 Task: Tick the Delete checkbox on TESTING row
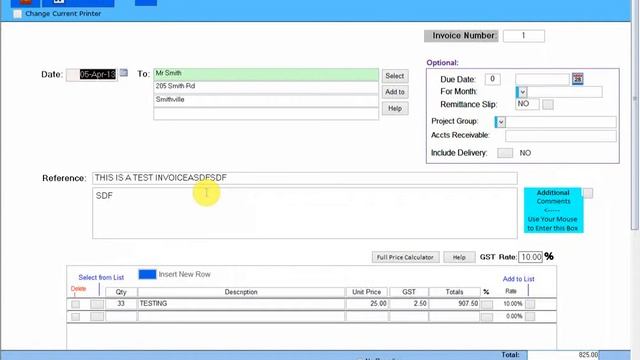click(76, 304)
